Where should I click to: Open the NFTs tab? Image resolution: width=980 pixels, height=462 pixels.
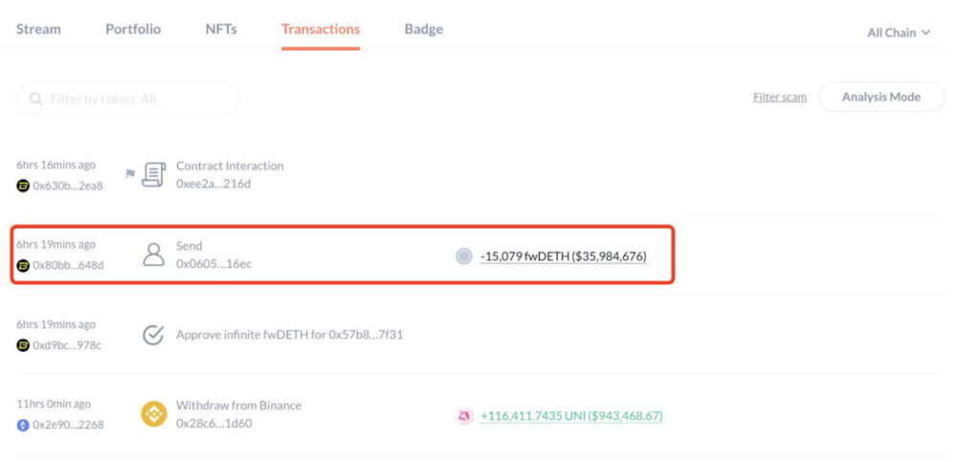221,29
